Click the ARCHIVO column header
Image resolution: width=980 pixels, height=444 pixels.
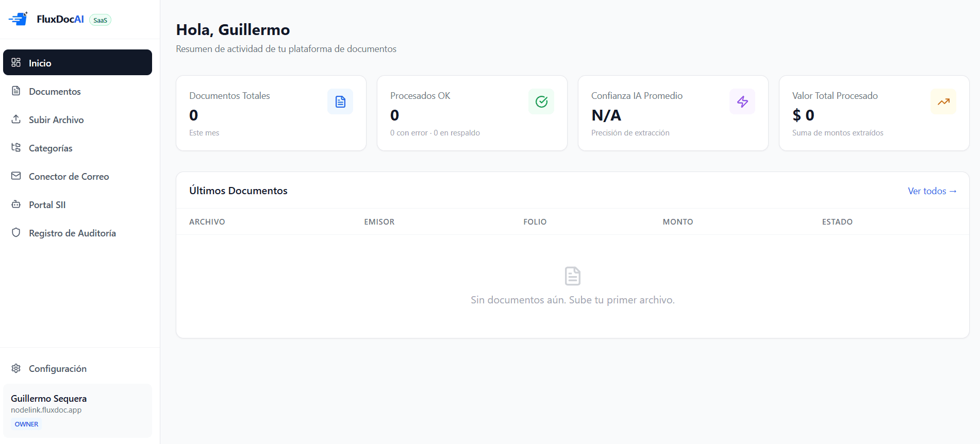[x=207, y=222]
